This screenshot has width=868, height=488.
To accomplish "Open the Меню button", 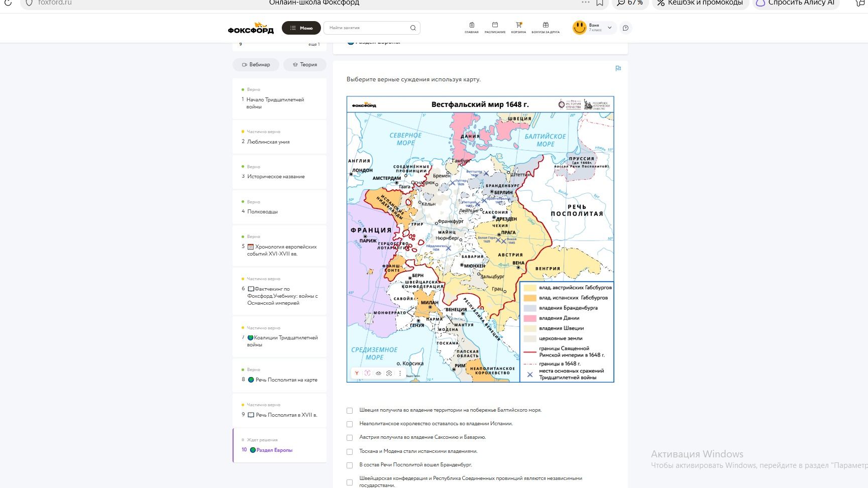I will click(301, 28).
